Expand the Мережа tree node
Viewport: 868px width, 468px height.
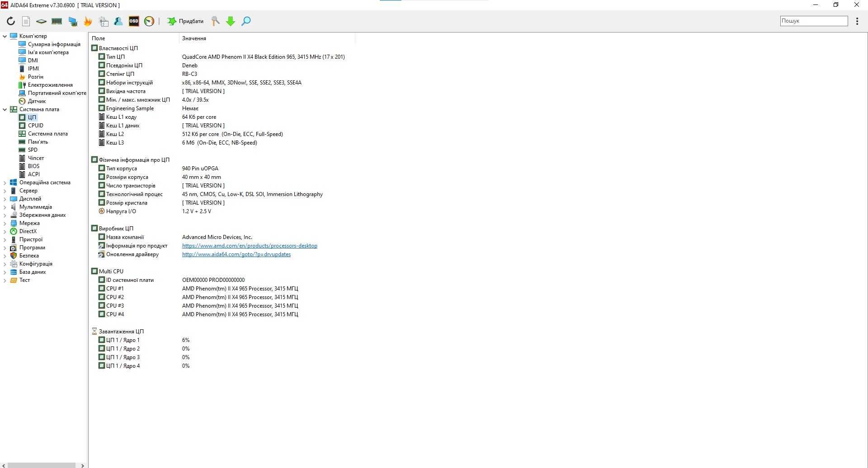5,223
